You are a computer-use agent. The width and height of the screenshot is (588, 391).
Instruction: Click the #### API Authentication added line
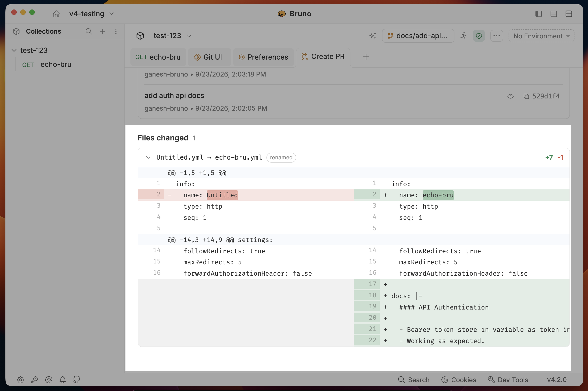462,307
